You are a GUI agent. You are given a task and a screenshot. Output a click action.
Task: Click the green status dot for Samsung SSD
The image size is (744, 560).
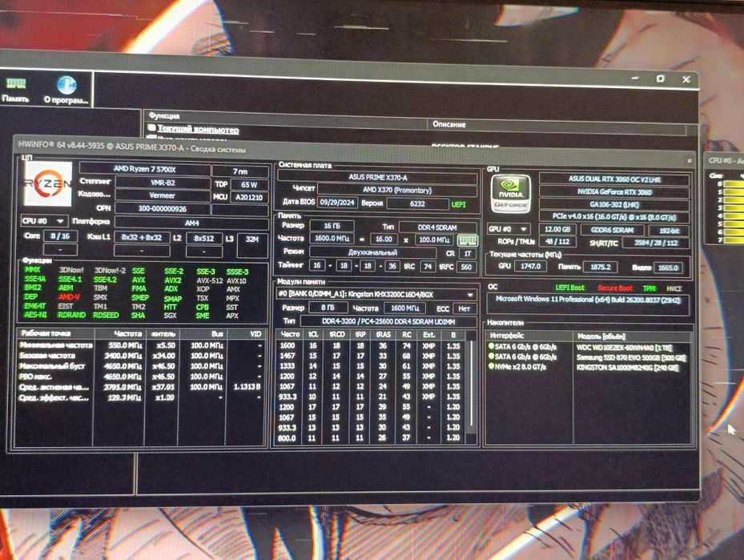tap(491, 357)
